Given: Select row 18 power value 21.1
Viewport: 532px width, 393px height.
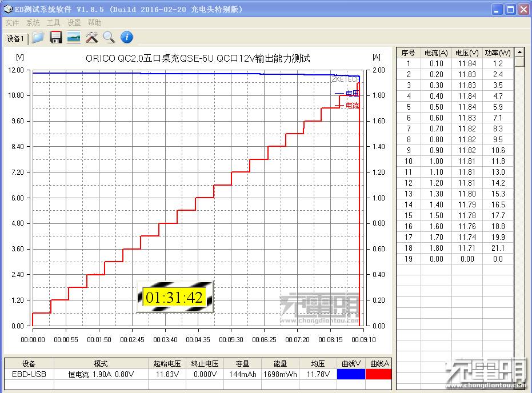Looking at the screenshot, I should click(x=498, y=248).
